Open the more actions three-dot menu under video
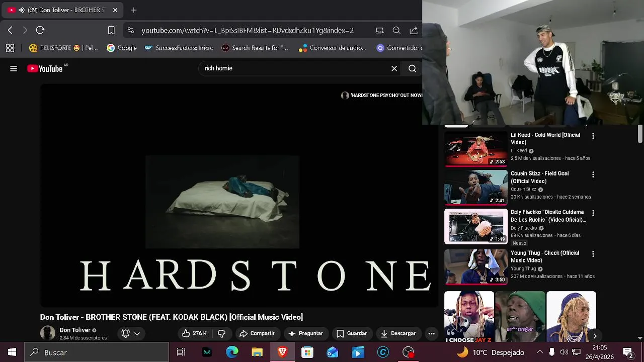The image size is (644, 362). 431,333
